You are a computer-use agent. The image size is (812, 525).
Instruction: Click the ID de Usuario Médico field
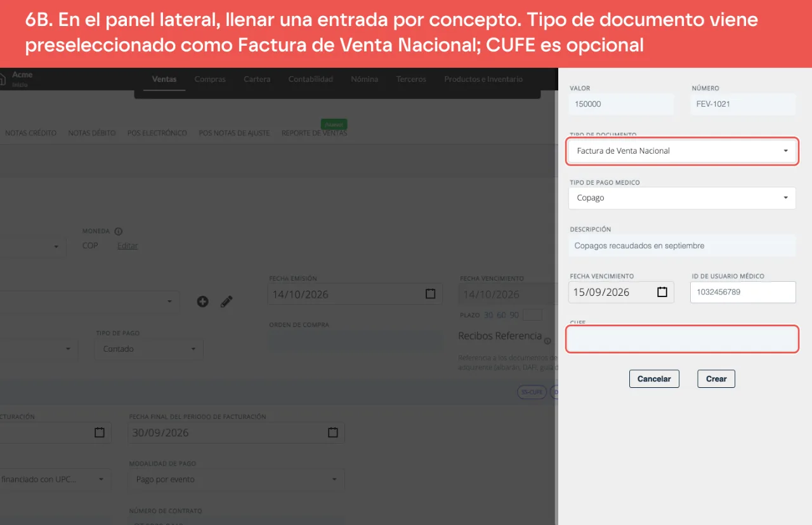(x=743, y=292)
